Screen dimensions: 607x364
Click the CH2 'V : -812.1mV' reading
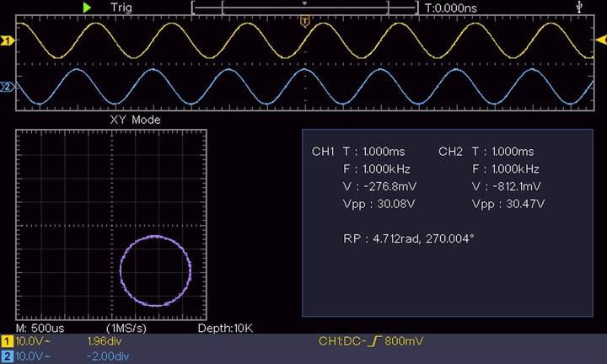point(507,186)
